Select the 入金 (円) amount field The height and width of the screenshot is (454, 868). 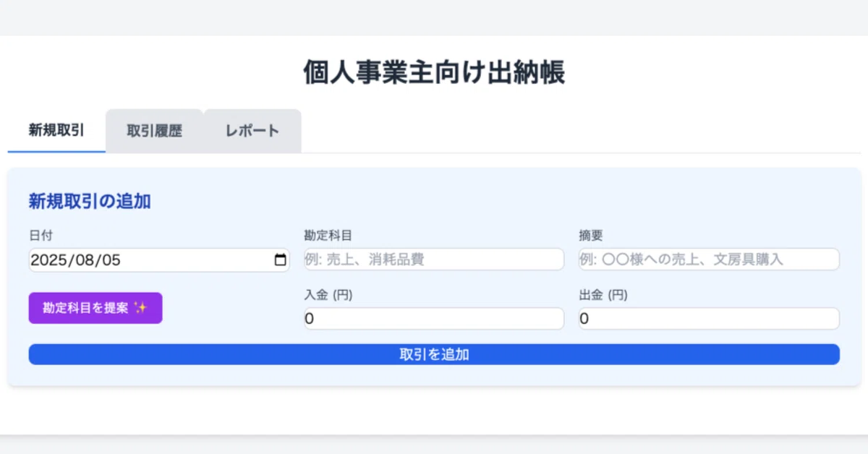point(434,319)
